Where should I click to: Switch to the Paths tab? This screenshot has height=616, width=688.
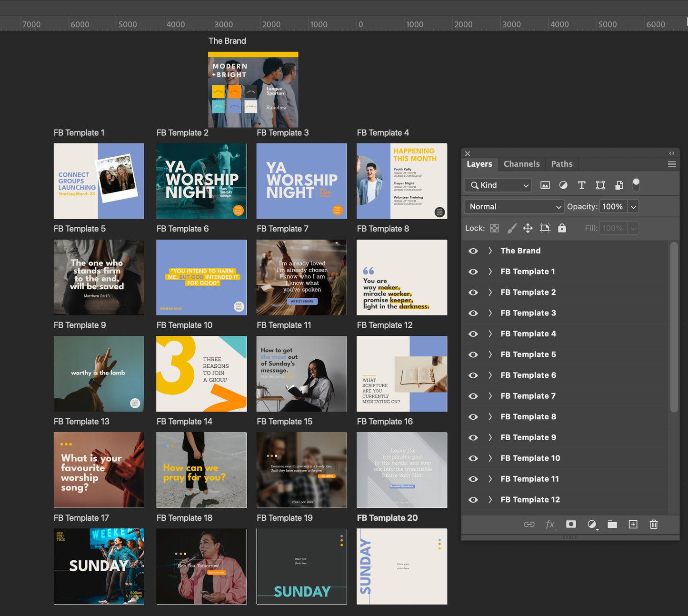click(561, 164)
